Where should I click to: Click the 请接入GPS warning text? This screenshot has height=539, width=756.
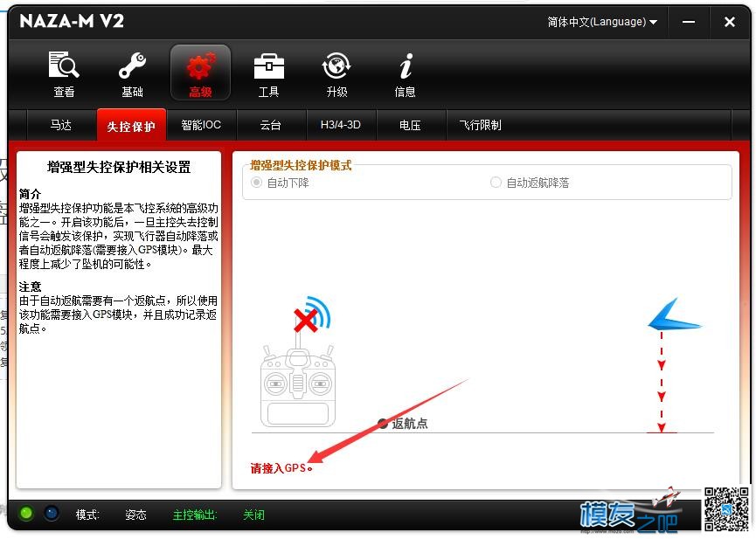[281, 468]
